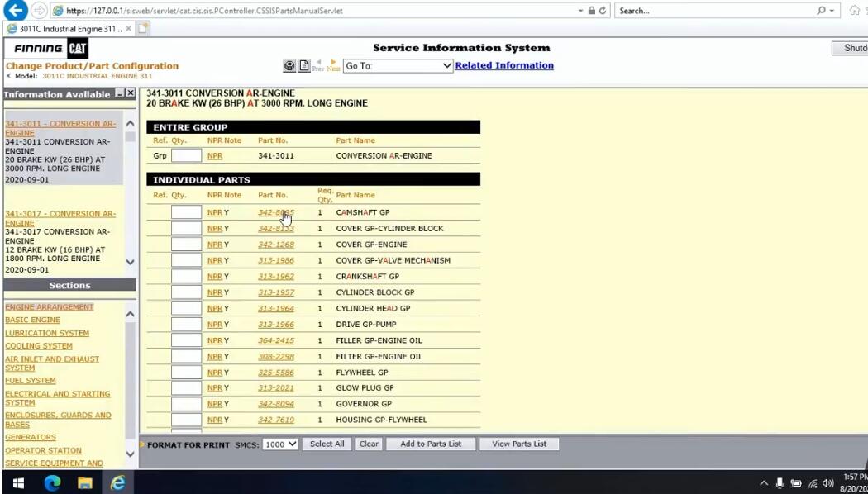Open the document page icon beside nut icon
Image resolution: width=868 pixels, height=494 pixels.
click(x=304, y=66)
